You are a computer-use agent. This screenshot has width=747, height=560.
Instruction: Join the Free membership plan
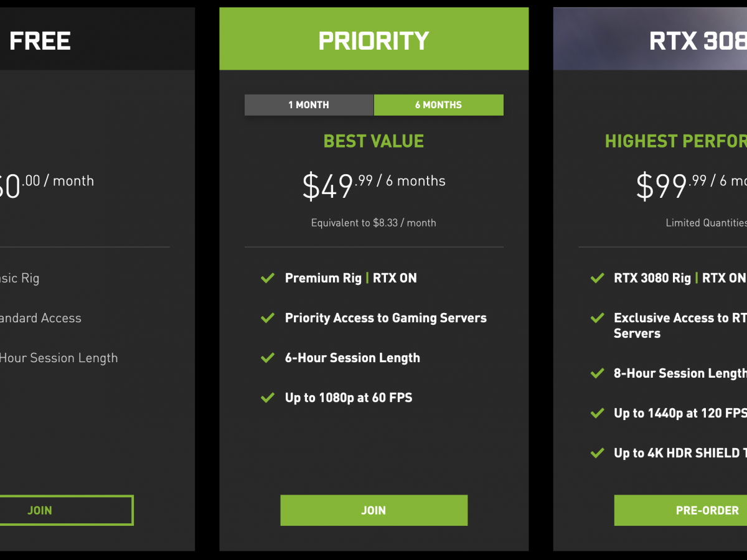click(x=40, y=510)
